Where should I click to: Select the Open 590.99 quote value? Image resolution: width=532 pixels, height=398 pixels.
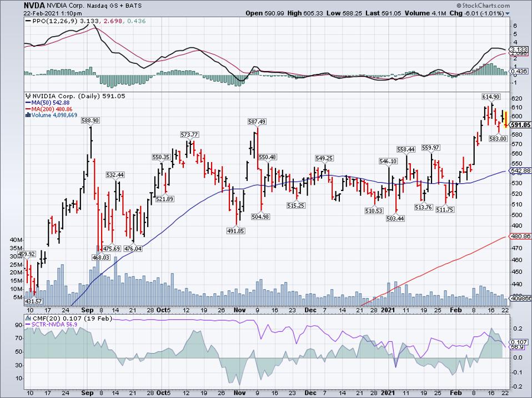point(265,13)
